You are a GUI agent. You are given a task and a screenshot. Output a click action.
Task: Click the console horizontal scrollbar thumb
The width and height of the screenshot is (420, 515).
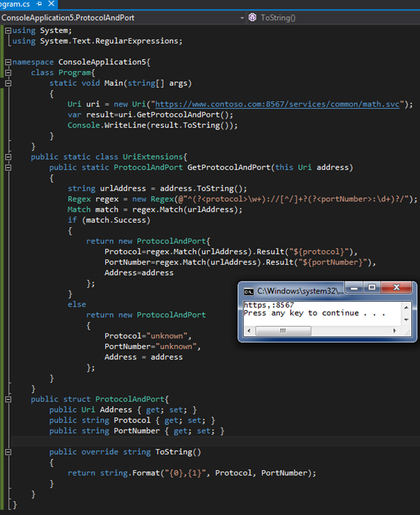(x=283, y=331)
